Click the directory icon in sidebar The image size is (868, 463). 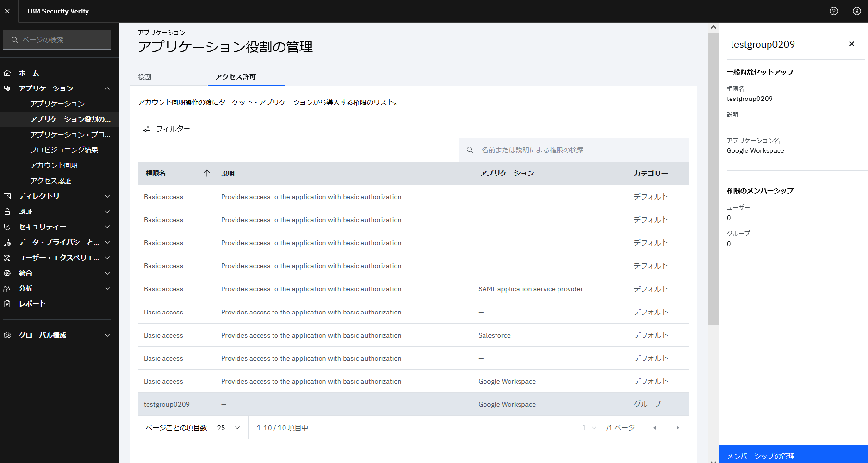tap(7, 196)
